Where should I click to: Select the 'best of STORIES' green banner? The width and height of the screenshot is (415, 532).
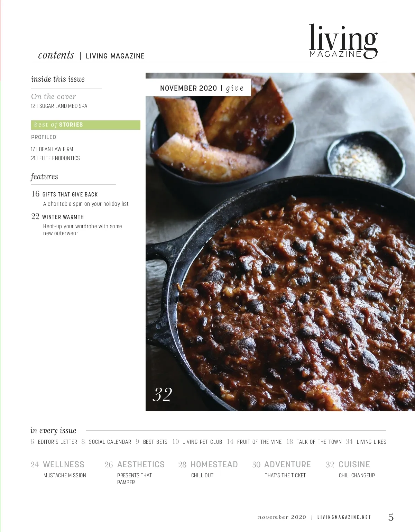[86, 125]
